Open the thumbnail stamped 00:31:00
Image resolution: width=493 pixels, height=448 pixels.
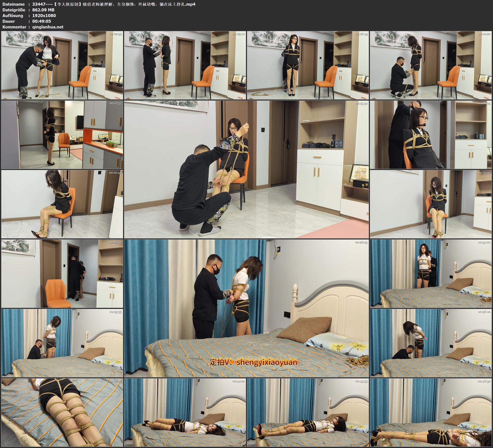click(x=431, y=274)
